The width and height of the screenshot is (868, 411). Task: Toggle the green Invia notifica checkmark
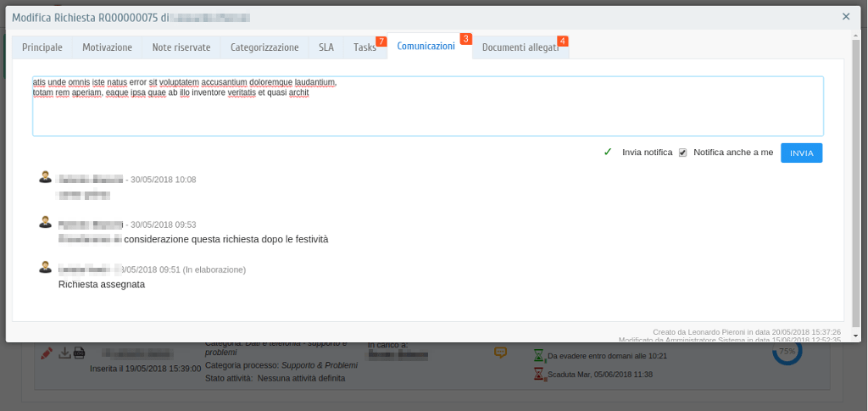(608, 153)
